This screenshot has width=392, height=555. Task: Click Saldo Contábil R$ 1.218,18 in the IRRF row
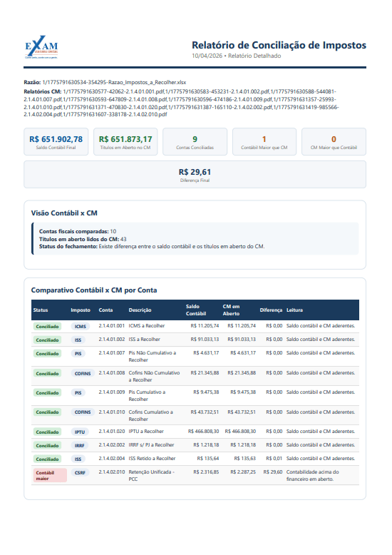206,444
